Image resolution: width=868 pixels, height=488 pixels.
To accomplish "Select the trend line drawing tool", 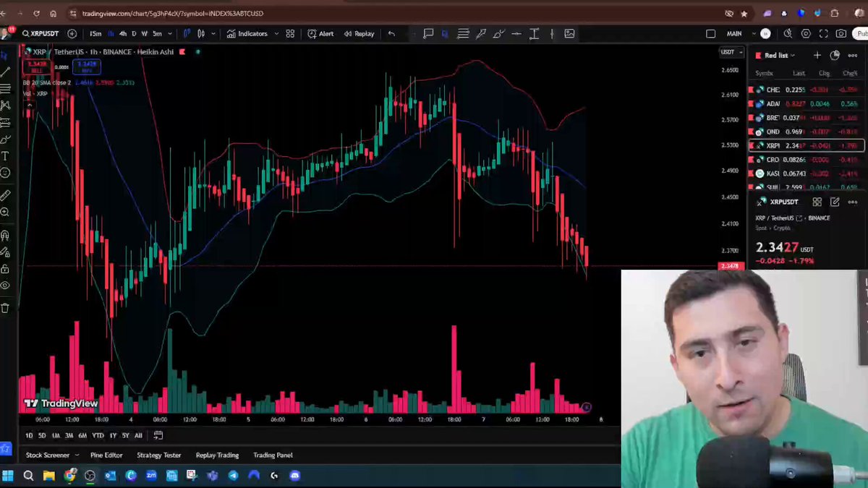I will coord(5,72).
